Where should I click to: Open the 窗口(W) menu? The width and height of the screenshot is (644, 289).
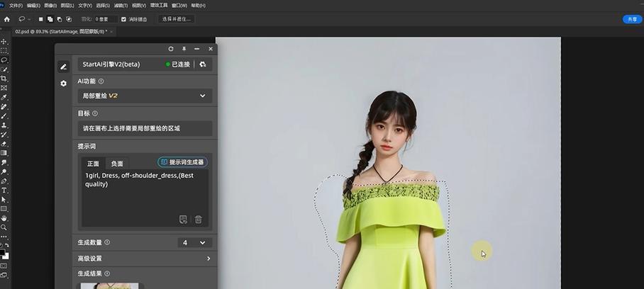179,6
